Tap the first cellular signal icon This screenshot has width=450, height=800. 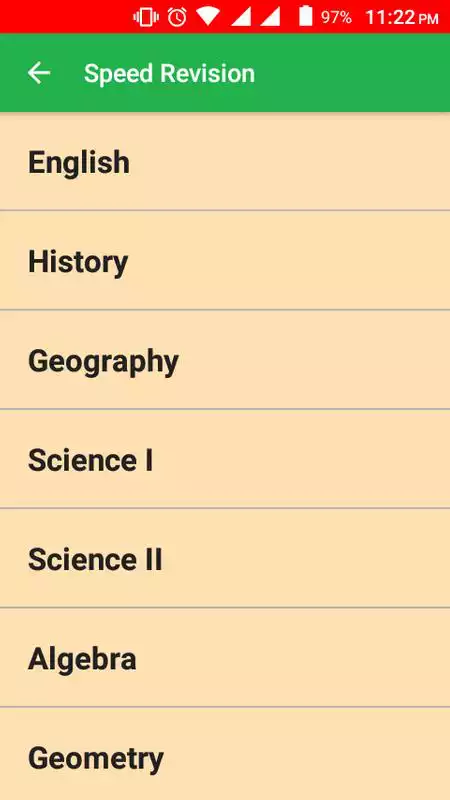tap(241, 16)
